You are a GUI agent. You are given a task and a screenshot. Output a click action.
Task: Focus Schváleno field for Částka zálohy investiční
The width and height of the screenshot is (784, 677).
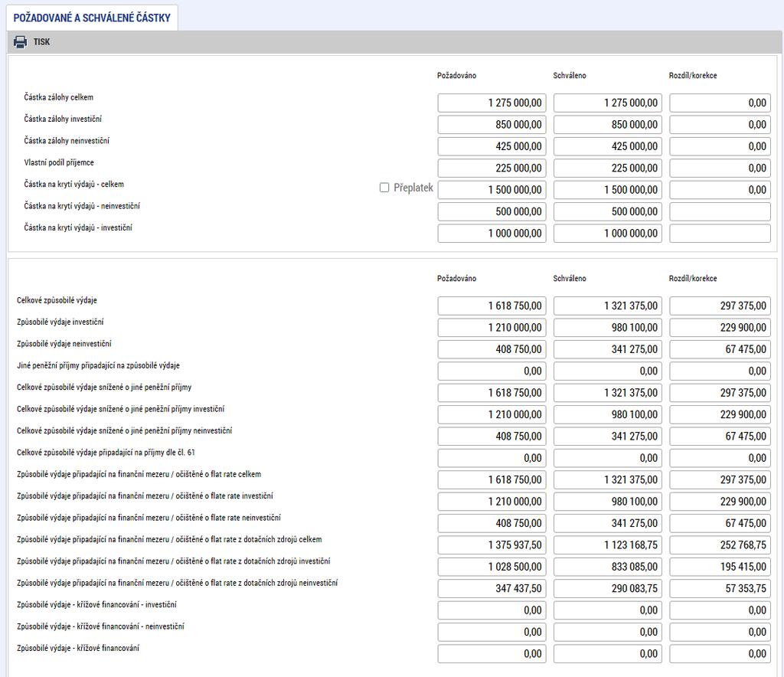point(607,125)
